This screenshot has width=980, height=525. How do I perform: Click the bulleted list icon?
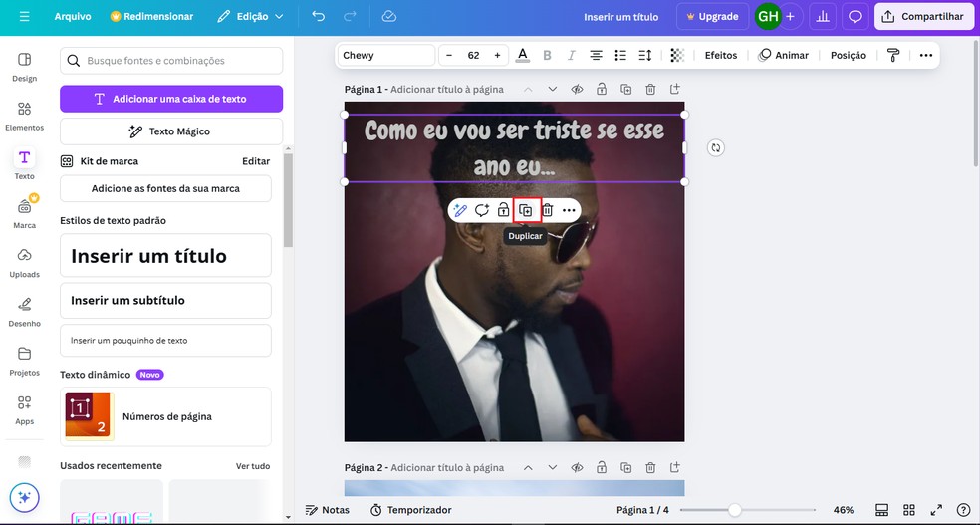pos(620,55)
